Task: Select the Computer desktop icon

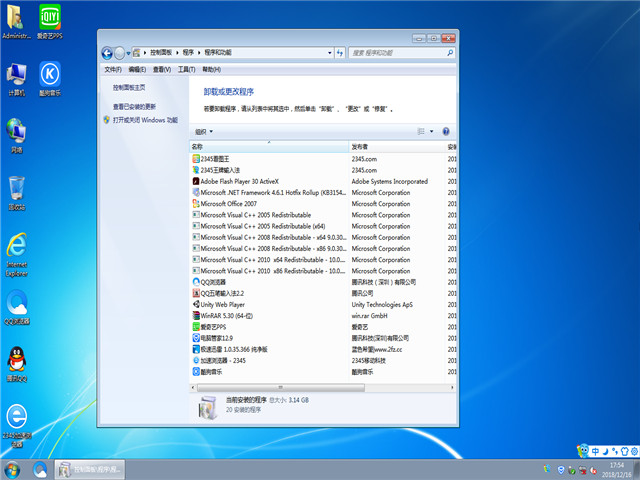Action: click(16, 80)
